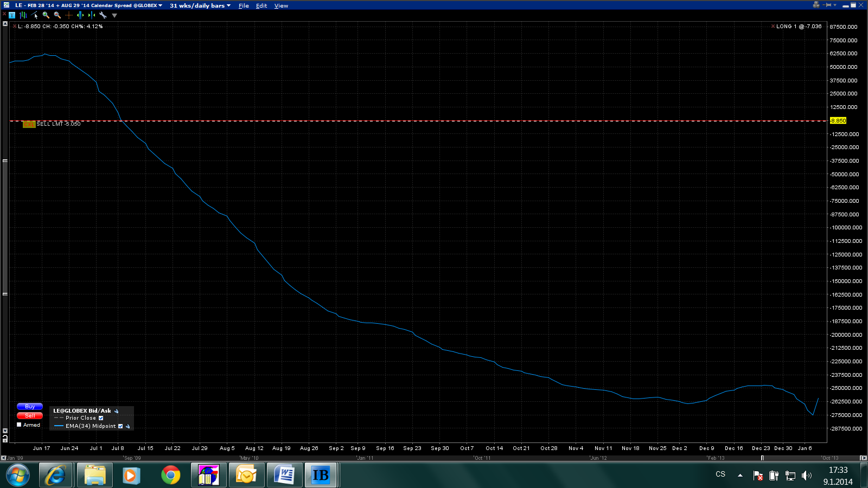
Task: Enable the crosshair cursor tool
Action: tap(68, 15)
